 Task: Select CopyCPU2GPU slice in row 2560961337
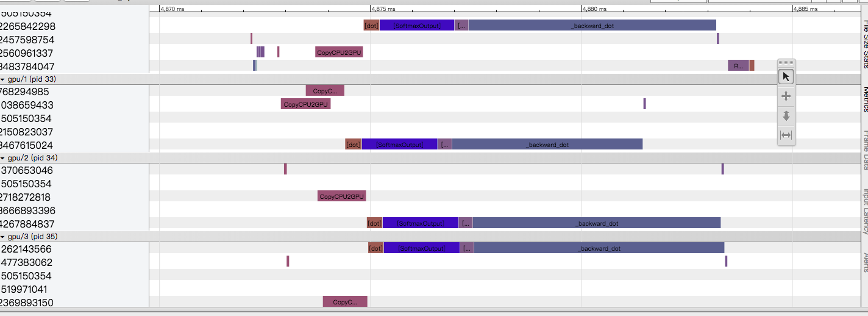339,52
